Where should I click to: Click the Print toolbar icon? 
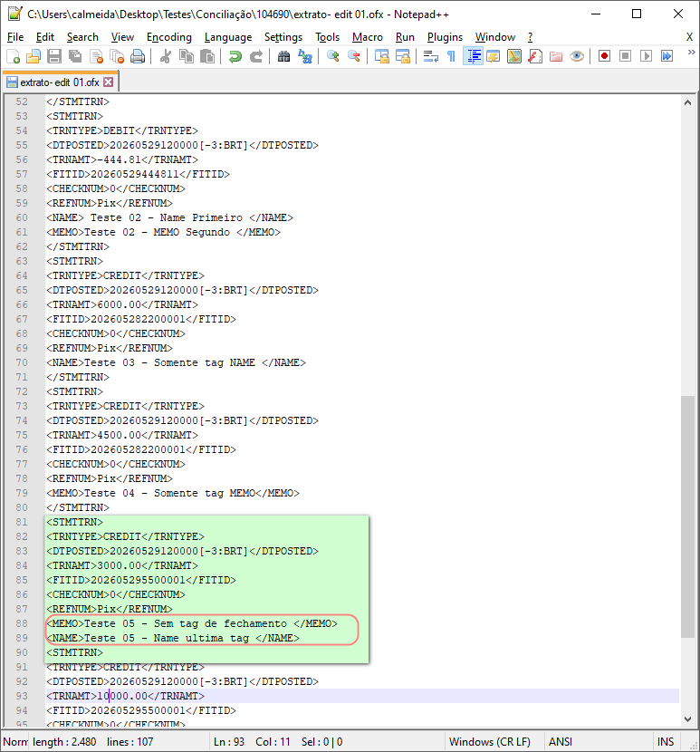point(138,56)
